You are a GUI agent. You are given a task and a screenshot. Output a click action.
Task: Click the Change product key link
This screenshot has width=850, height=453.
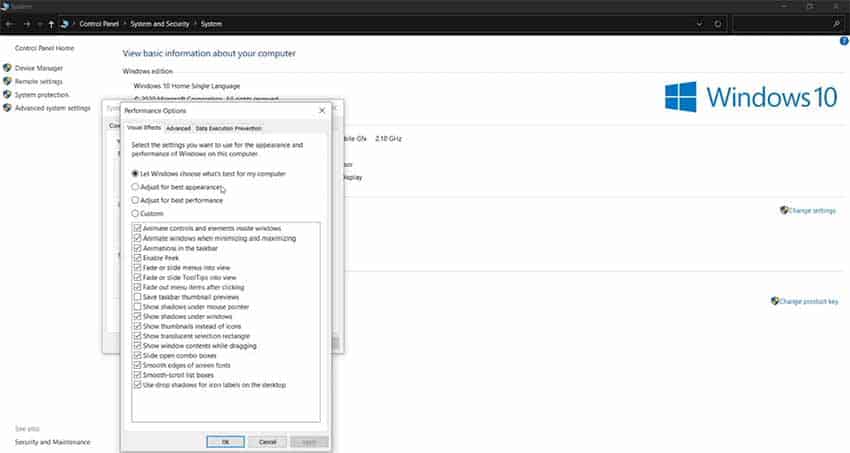click(809, 301)
